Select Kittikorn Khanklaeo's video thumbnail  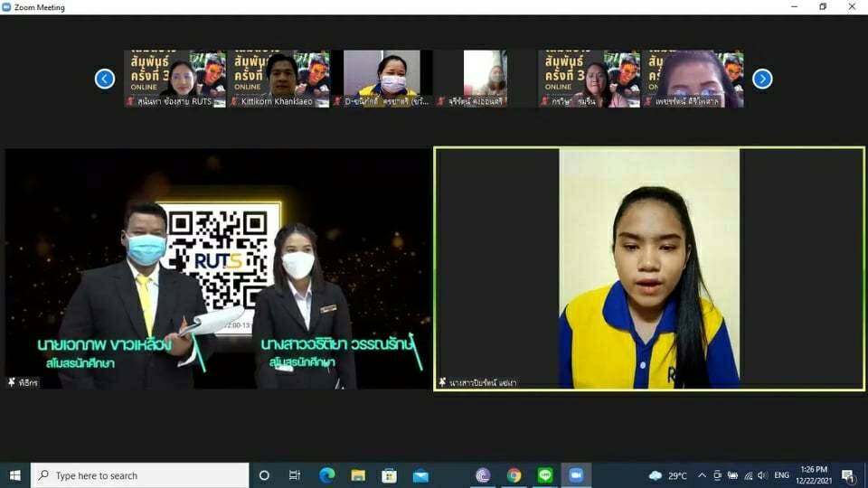coord(278,79)
